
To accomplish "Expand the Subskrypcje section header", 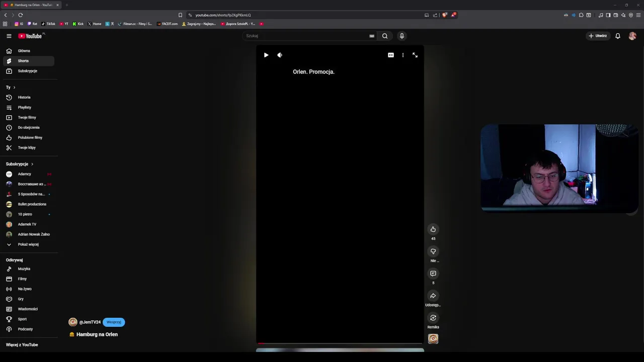I will click(19, 164).
